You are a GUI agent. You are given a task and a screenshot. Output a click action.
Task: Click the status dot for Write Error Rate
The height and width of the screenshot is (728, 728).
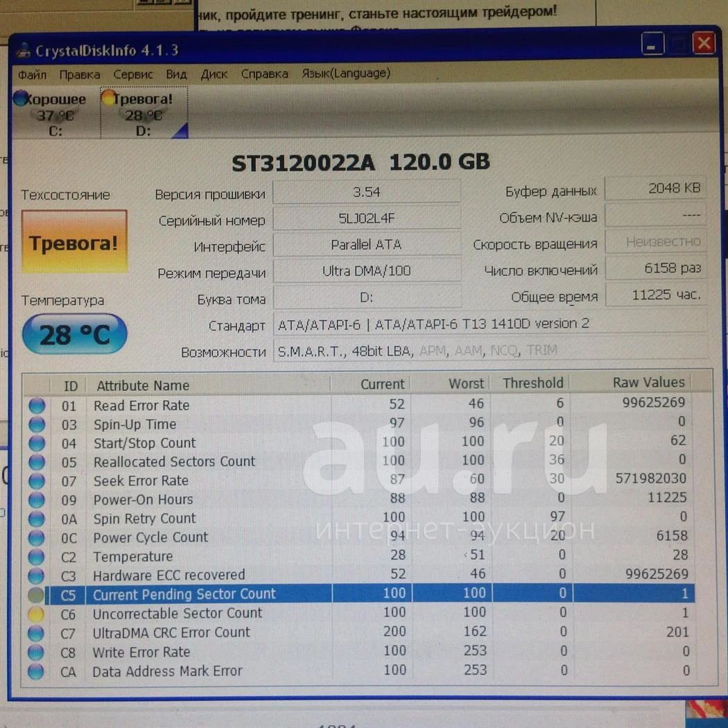36,652
